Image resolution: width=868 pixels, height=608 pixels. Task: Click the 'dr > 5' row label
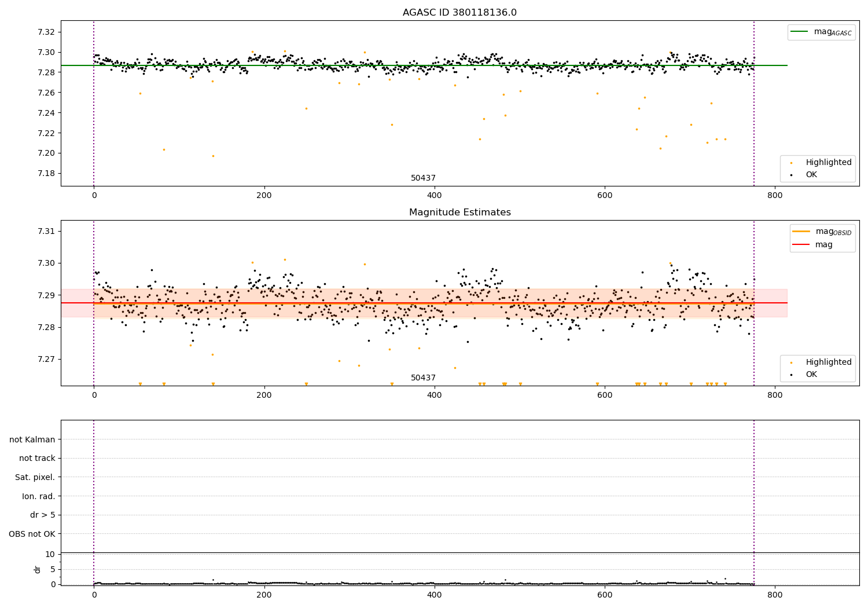click(x=43, y=515)
